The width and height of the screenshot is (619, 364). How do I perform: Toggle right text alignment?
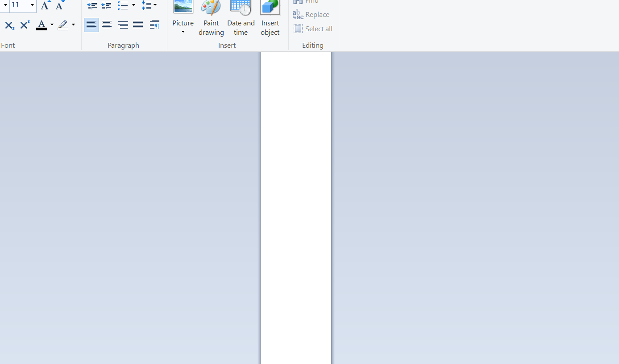point(123,25)
